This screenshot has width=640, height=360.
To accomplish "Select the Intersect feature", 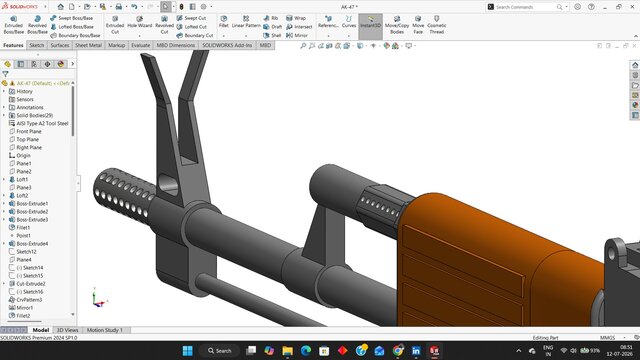I will click(x=299, y=27).
